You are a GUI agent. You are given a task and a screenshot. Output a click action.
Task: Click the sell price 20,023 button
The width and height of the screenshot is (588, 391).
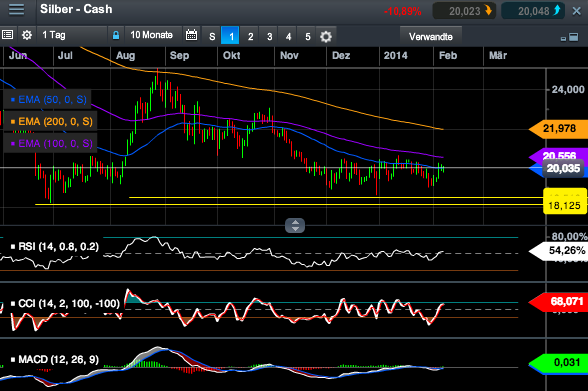point(464,11)
